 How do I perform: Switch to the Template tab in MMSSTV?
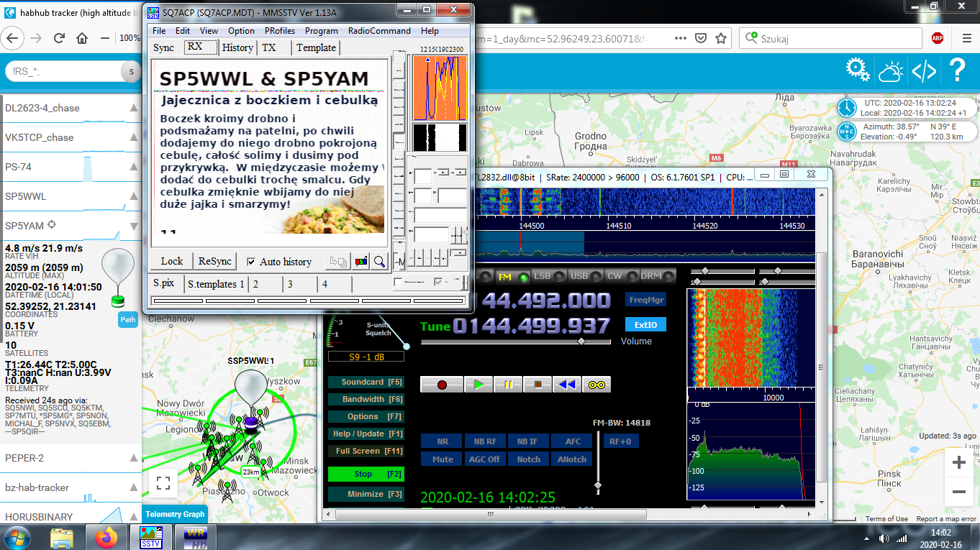point(316,47)
